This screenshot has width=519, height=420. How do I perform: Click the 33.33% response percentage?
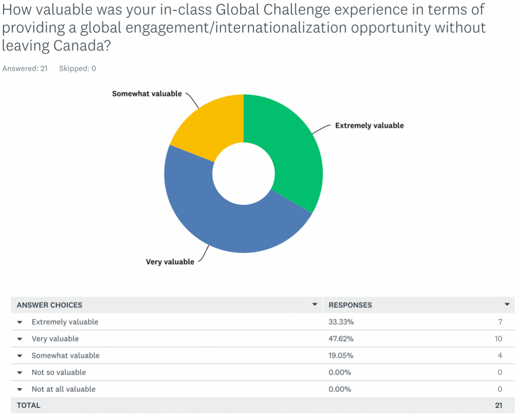point(341,322)
